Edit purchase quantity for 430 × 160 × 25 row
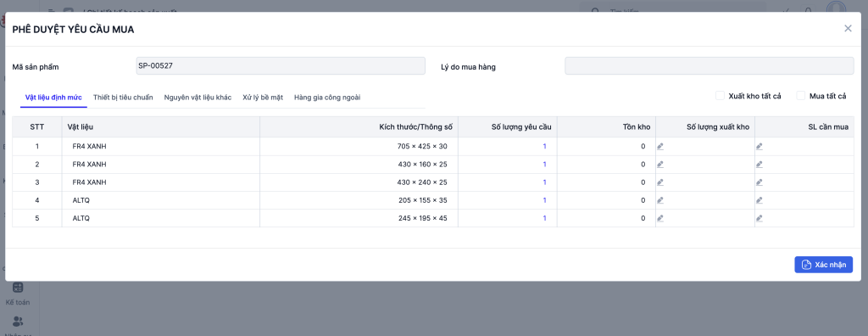This screenshot has width=868, height=336. pyautogui.click(x=759, y=164)
